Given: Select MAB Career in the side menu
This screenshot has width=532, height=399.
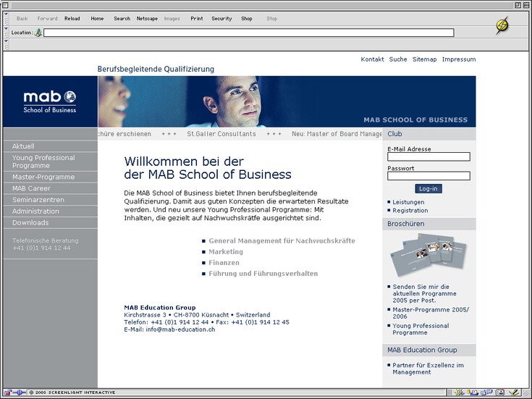Looking at the screenshot, I should [x=50, y=188].
